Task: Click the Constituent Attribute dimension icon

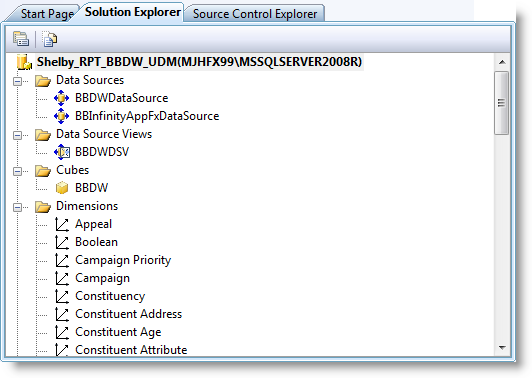Action: click(62, 349)
